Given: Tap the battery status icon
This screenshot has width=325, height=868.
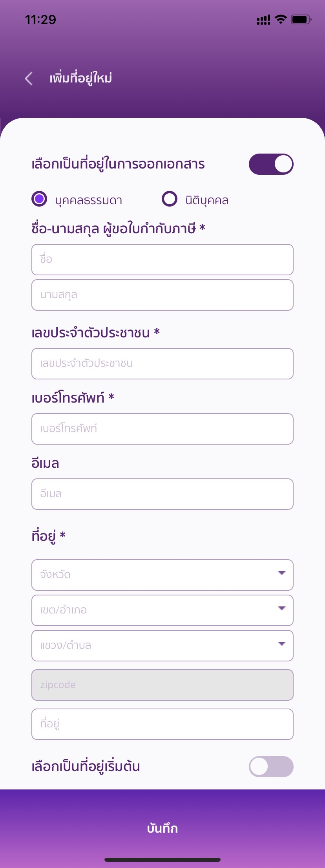Looking at the screenshot, I should (x=301, y=19).
